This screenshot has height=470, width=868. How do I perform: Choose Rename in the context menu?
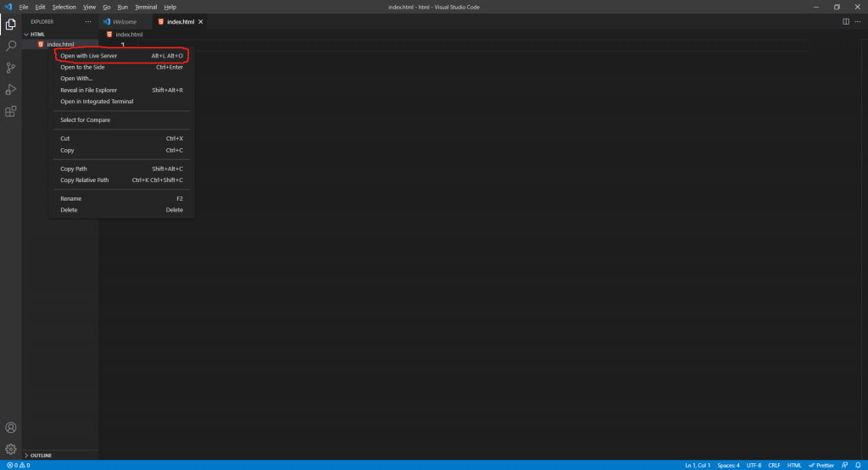(x=121, y=198)
